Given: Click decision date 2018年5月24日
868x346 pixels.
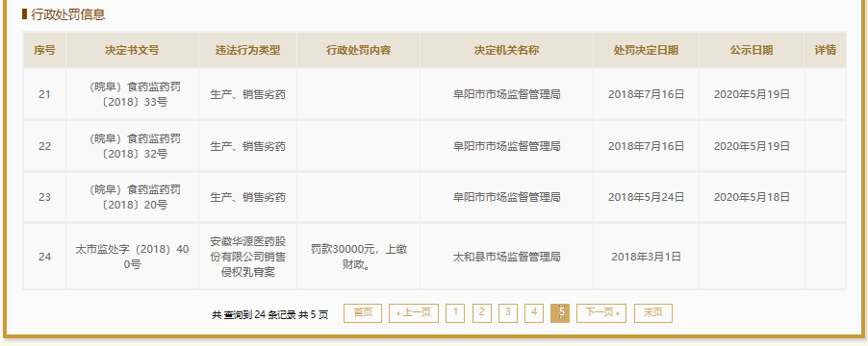Looking at the screenshot, I should [646, 197].
